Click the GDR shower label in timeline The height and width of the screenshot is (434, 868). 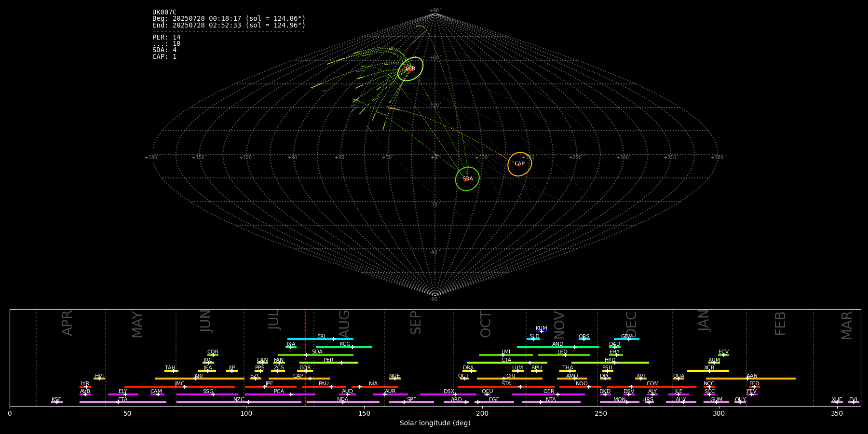(x=305, y=368)
